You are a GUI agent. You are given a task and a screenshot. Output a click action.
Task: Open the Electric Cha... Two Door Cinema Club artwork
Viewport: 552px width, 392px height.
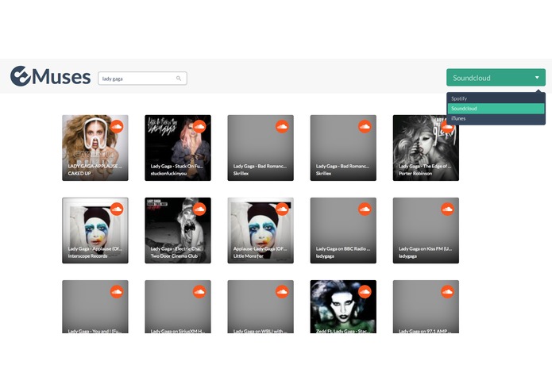(x=178, y=230)
